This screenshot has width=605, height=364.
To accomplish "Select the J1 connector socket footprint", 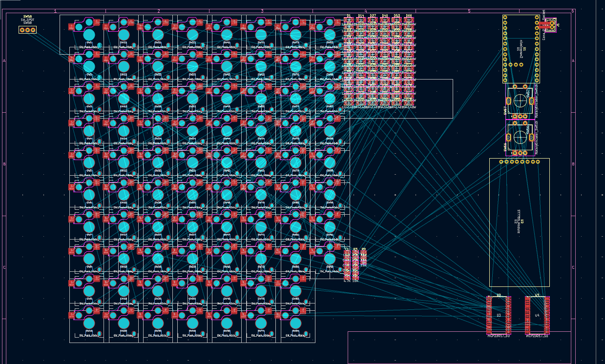I will tap(550, 24).
